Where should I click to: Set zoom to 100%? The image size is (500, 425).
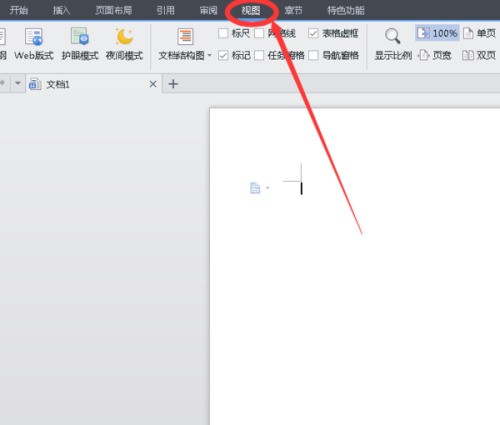tap(437, 33)
